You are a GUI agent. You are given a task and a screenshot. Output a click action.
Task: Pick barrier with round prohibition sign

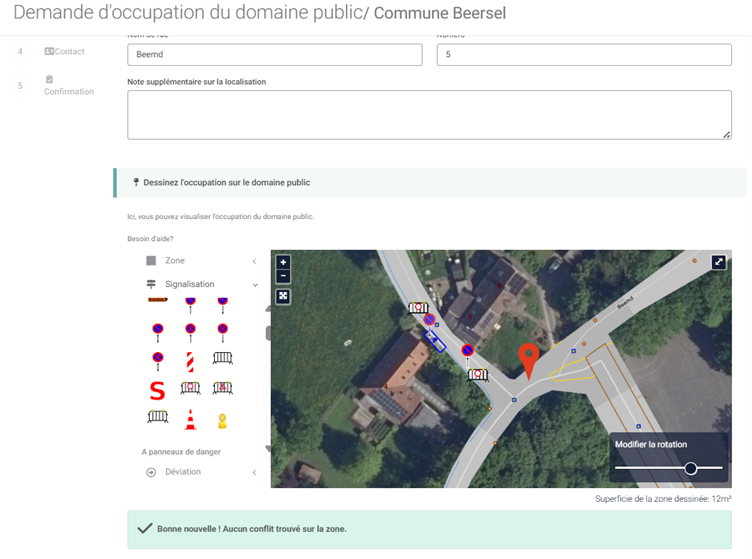click(190, 387)
